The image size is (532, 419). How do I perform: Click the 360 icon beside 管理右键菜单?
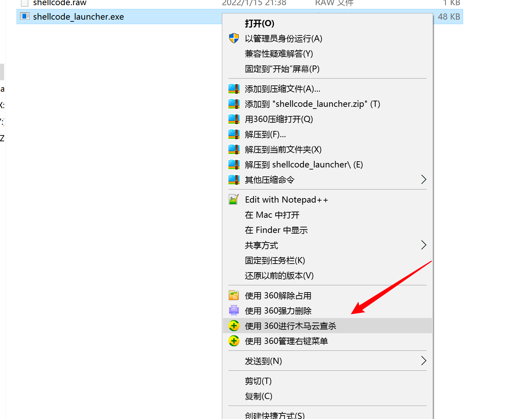[234, 341]
